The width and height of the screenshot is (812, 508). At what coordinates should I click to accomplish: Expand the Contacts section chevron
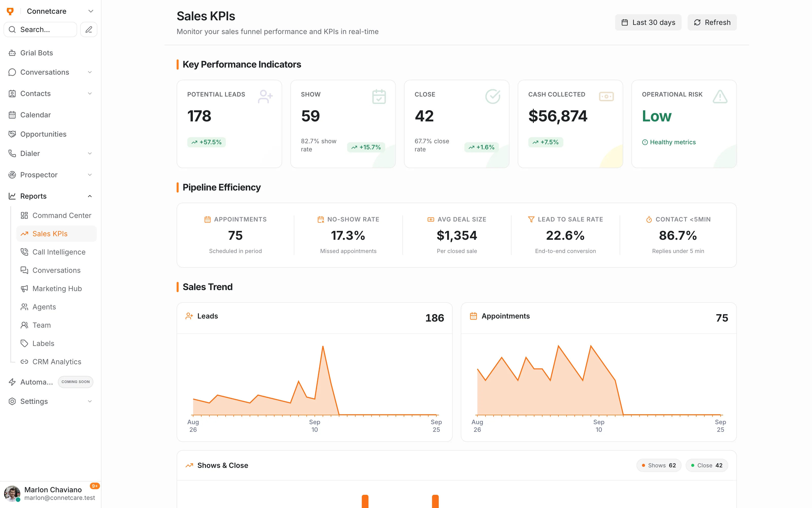point(90,93)
